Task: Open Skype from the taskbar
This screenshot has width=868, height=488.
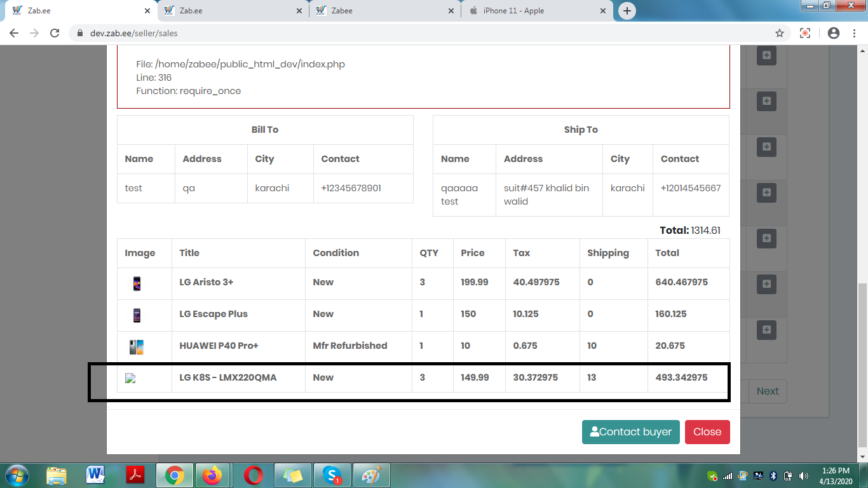Action: point(332,475)
